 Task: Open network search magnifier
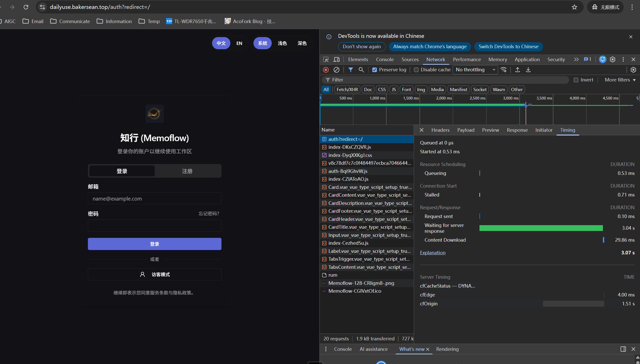tap(361, 70)
